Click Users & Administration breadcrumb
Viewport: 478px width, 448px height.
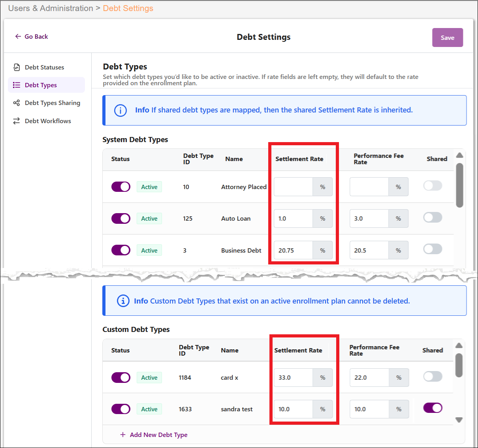[x=51, y=8]
